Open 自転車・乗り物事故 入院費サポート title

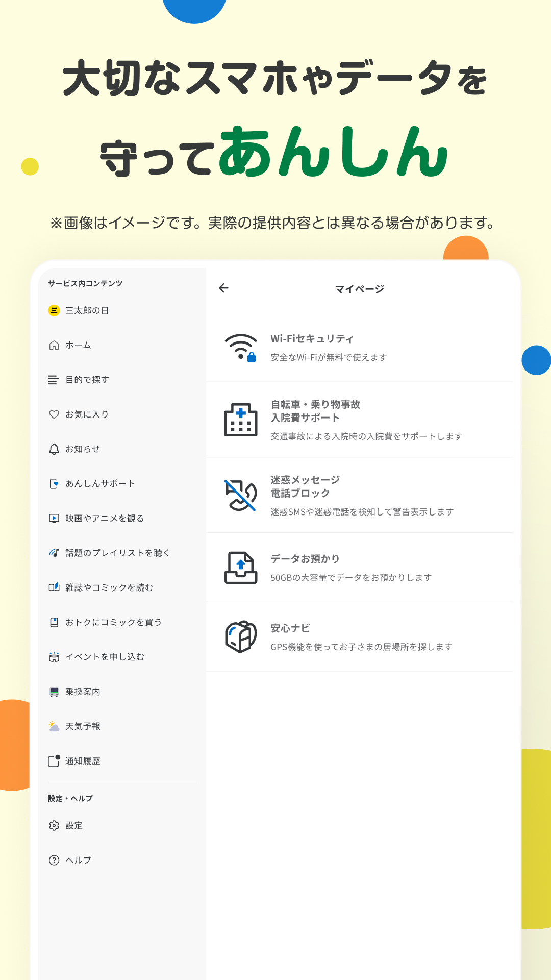(315, 411)
